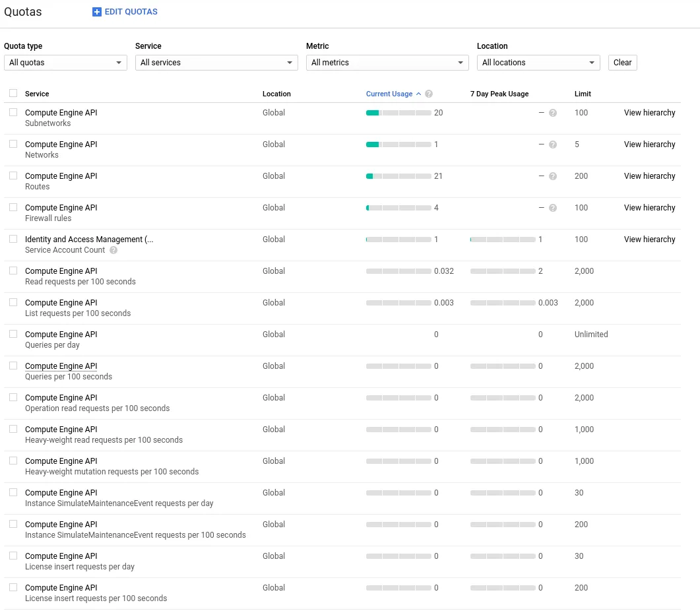Click the Location column header
The image size is (700, 611).
tap(276, 94)
